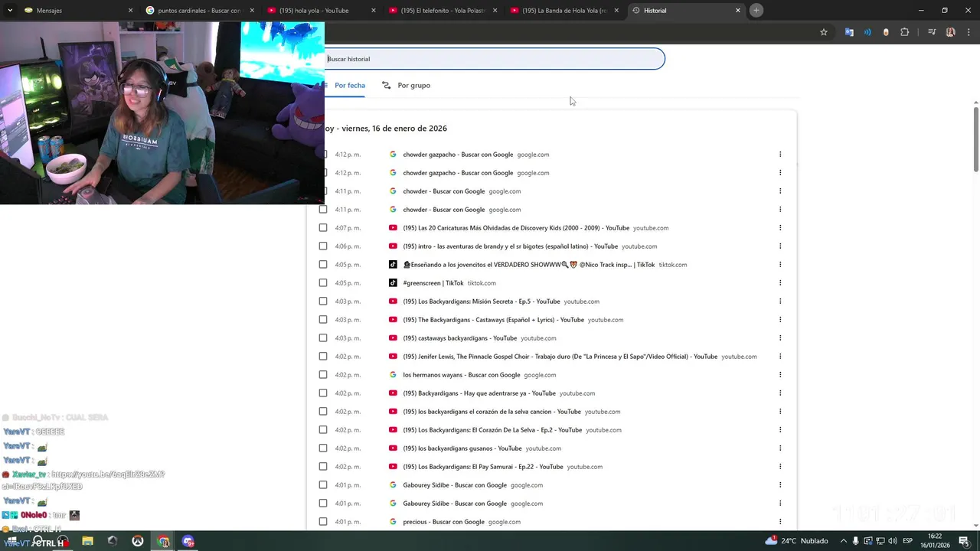Click the ESP language indicator
Viewport: 980px width, 551px height.
tap(907, 541)
